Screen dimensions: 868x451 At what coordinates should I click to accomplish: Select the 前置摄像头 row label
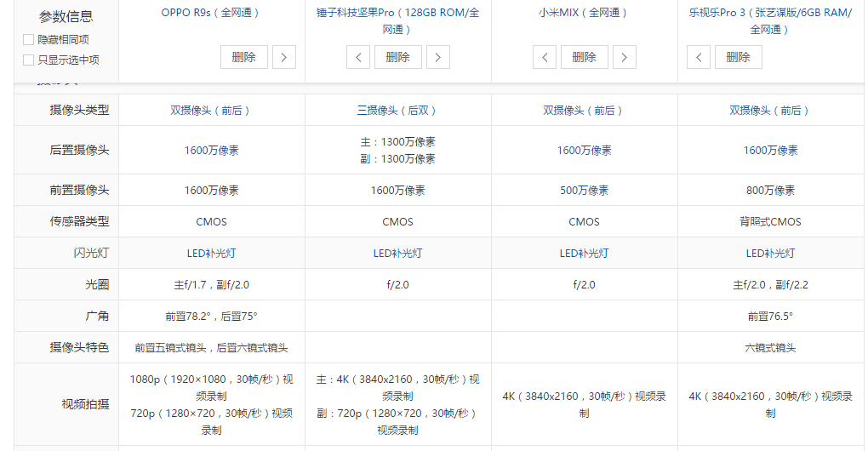pyautogui.click(x=79, y=190)
